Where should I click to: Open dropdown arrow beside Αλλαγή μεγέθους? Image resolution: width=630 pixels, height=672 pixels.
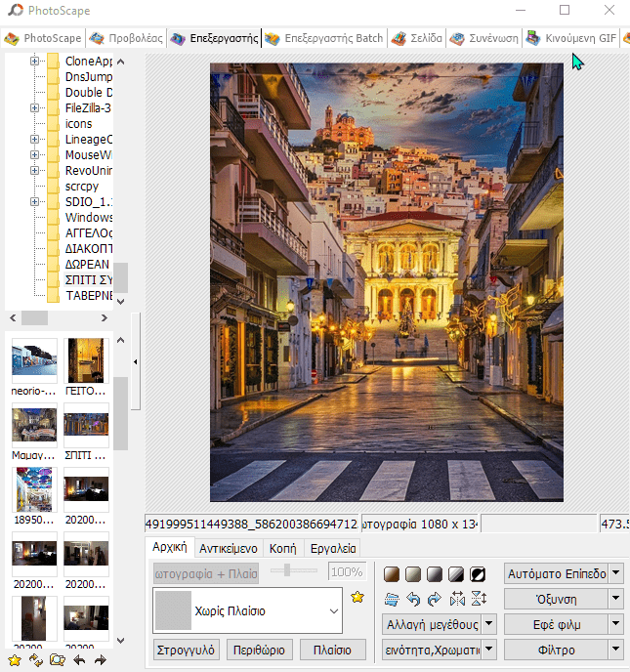click(x=488, y=624)
